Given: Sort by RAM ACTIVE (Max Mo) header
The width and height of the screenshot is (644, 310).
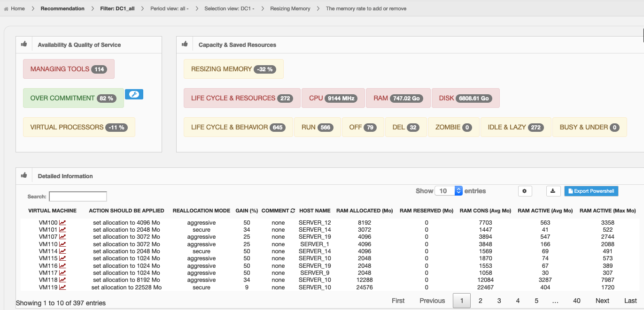Looking at the screenshot, I should 608,211.
